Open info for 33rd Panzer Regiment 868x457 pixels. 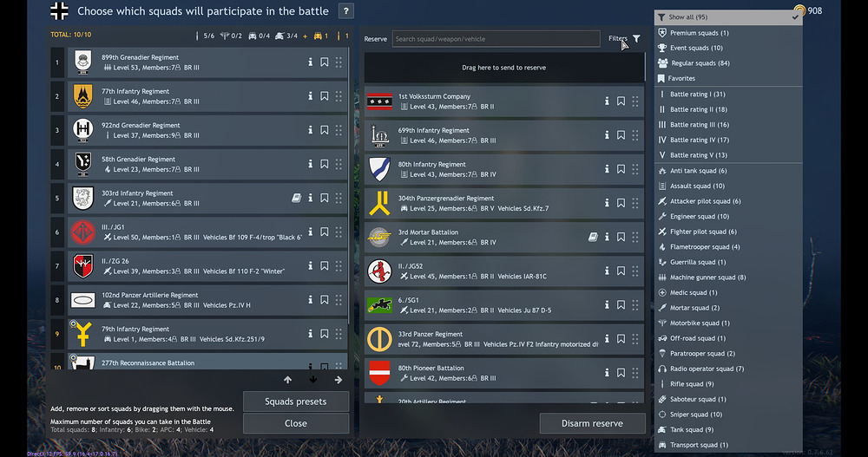607,338
